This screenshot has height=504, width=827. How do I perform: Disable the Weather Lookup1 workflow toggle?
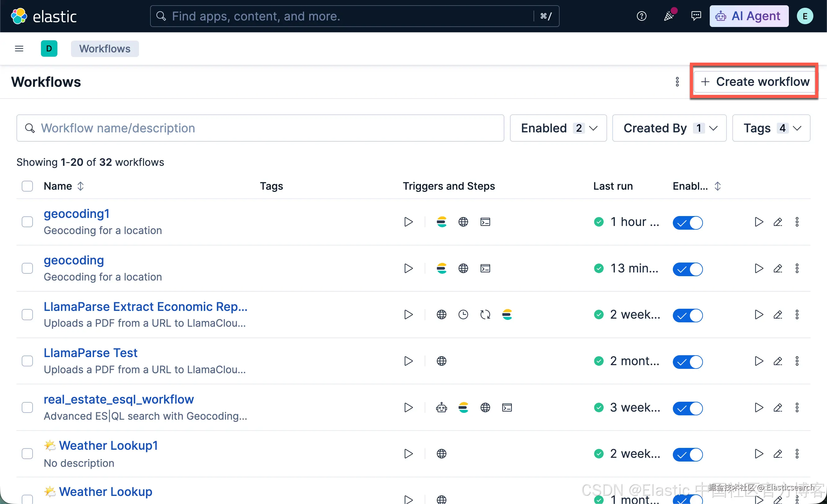[687, 454]
